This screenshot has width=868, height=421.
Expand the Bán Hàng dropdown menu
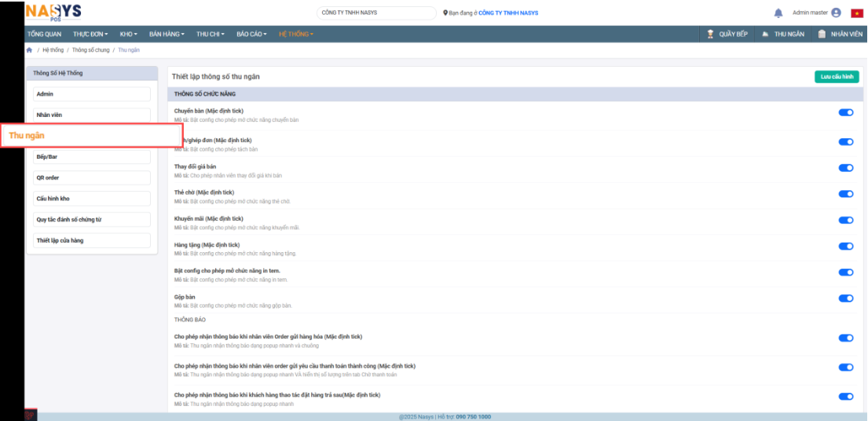(167, 34)
